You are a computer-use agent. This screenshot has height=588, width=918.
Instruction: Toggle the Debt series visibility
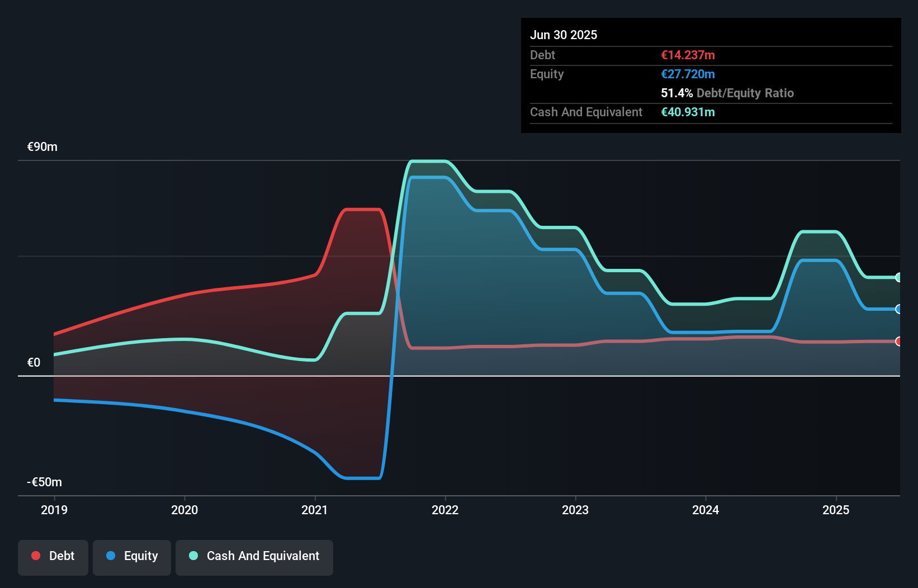click(53, 557)
